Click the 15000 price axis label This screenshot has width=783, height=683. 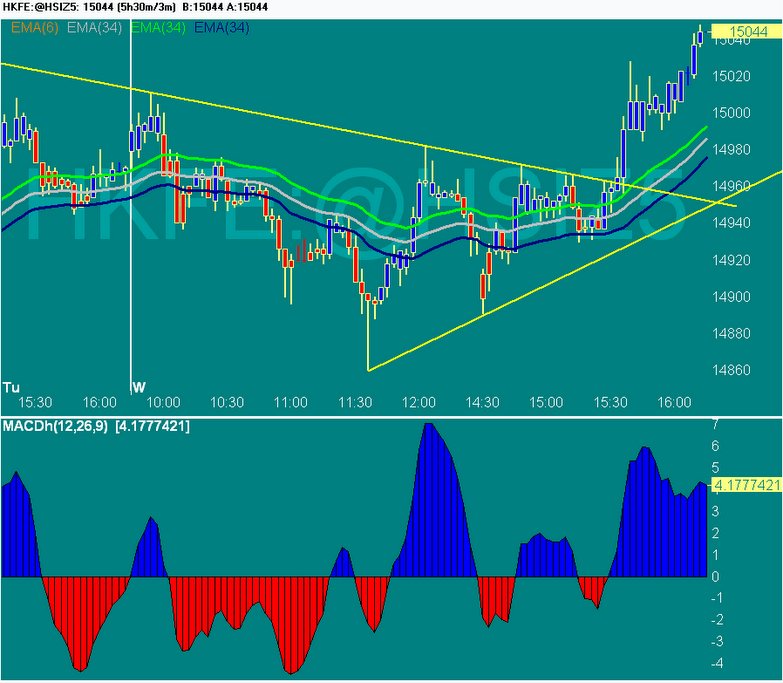point(731,113)
